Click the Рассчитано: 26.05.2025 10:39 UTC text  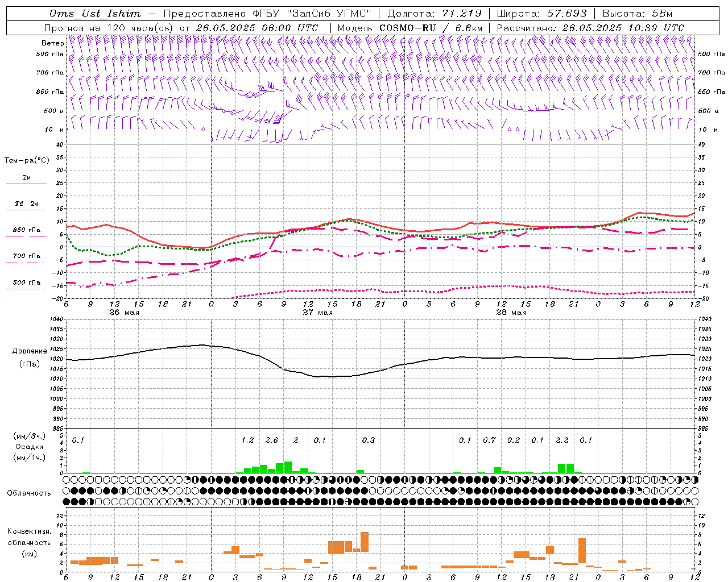pyautogui.click(x=590, y=28)
